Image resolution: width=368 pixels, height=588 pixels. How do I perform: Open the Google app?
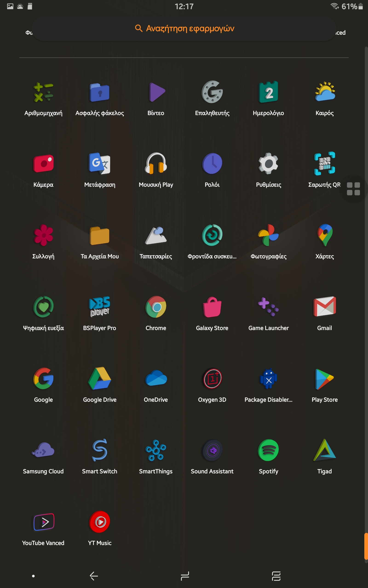tap(43, 379)
